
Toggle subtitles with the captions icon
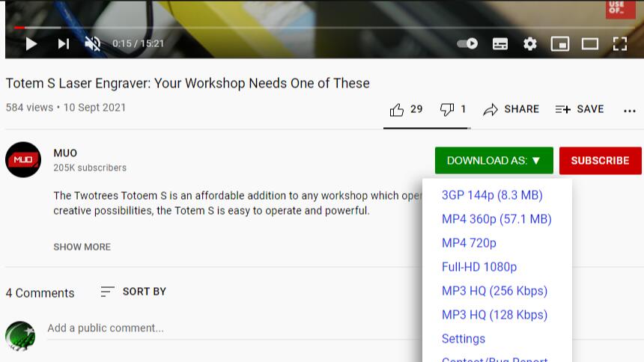point(499,44)
